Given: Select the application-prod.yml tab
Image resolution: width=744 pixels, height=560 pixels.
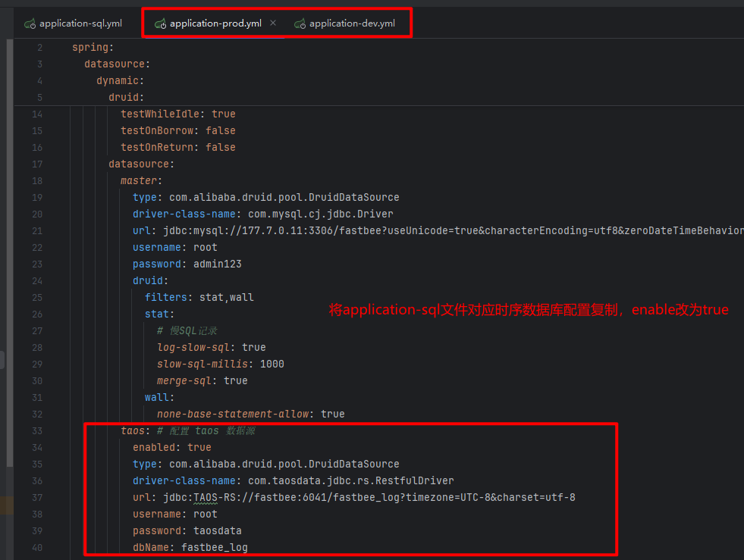Looking at the screenshot, I should point(215,23).
